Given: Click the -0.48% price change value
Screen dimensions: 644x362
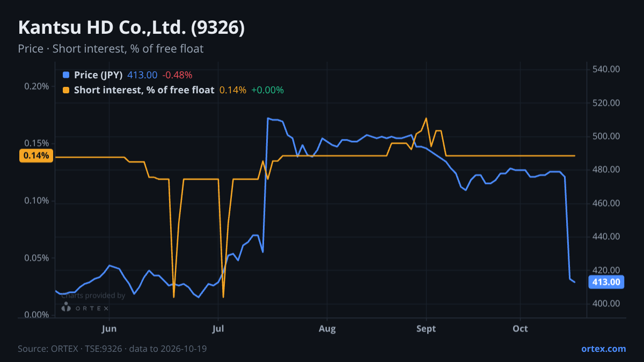Looking at the screenshot, I should click(x=177, y=75).
